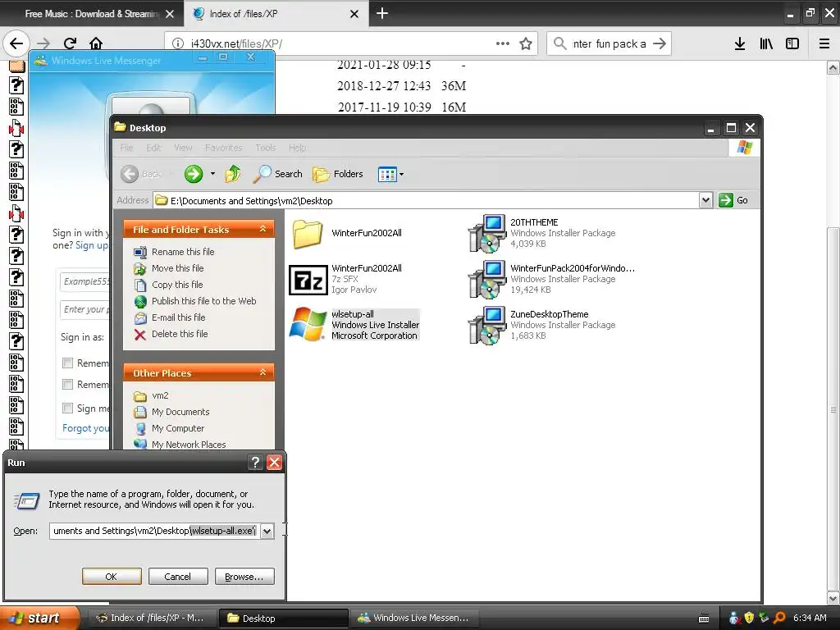
Task: Open forward history dropdown arrow
Action: click(x=212, y=174)
